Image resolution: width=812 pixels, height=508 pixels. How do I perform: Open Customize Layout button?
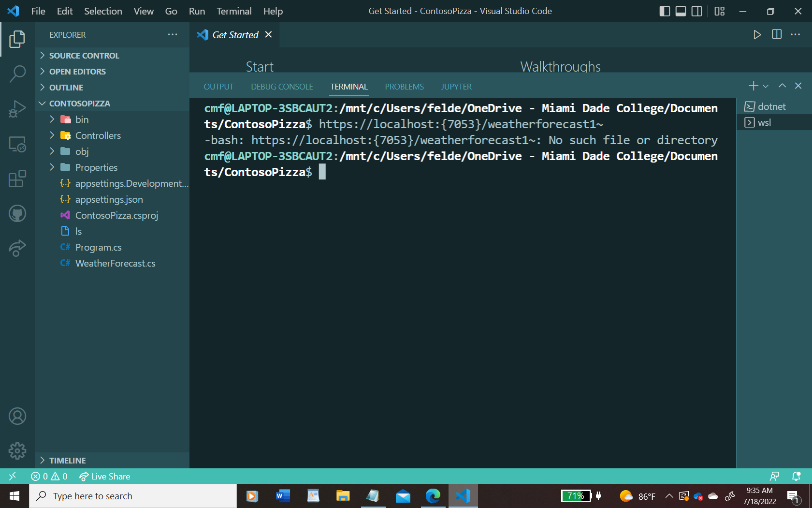[x=720, y=11]
